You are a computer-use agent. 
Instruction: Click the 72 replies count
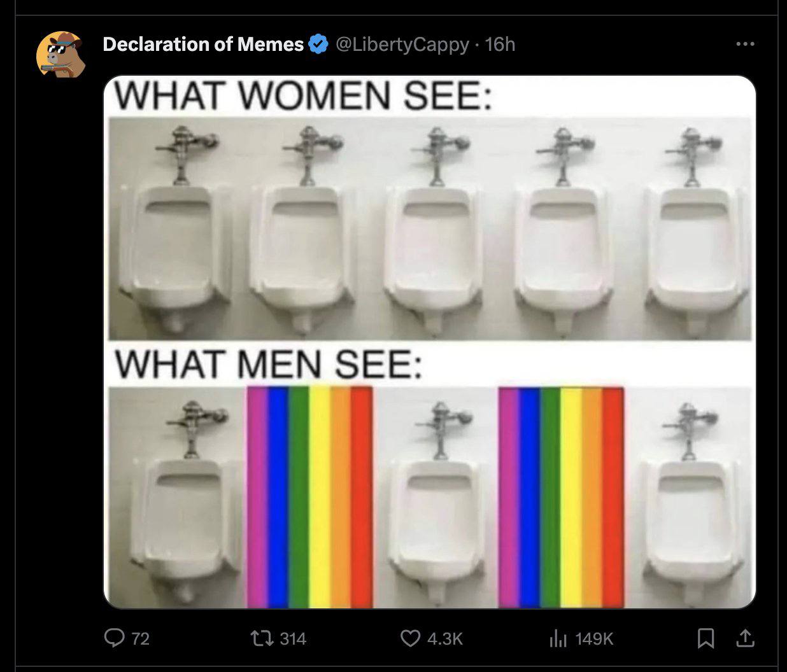pos(140,638)
